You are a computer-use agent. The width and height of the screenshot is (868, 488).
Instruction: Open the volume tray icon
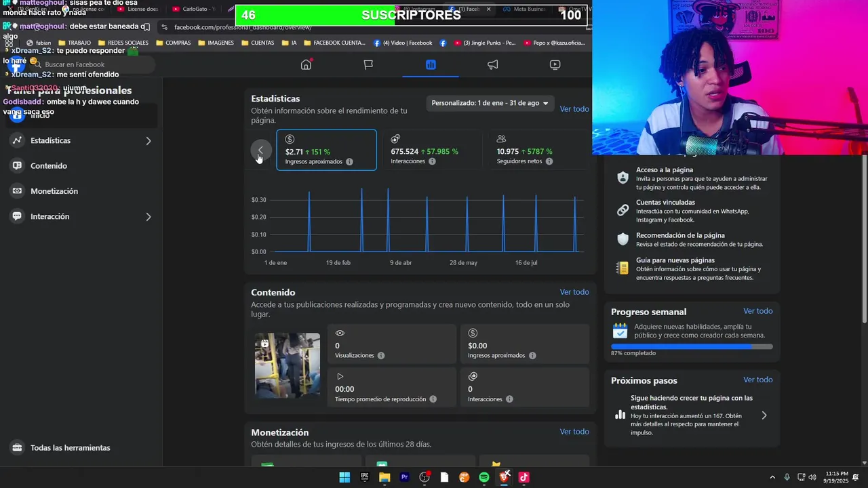click(x=812, y=477)
